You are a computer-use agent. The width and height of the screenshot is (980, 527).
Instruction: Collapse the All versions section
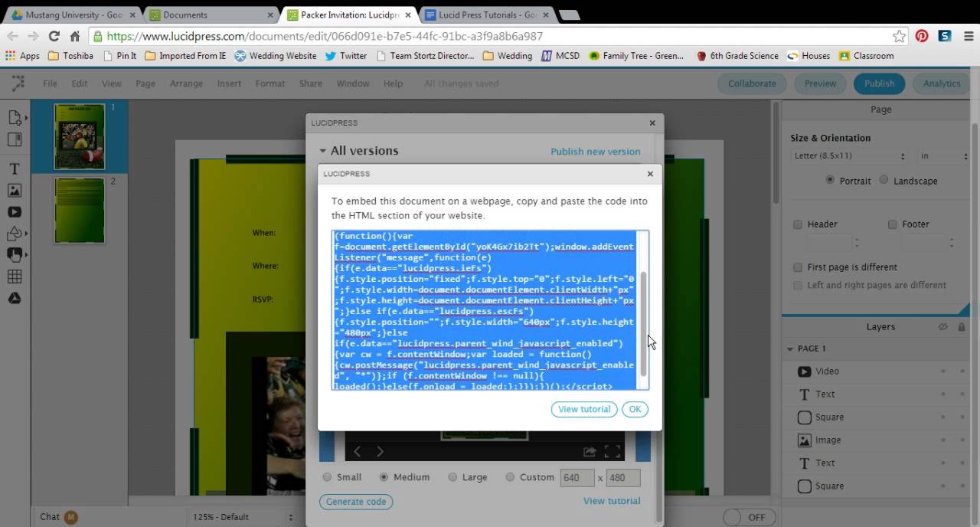tap(323, 151)
